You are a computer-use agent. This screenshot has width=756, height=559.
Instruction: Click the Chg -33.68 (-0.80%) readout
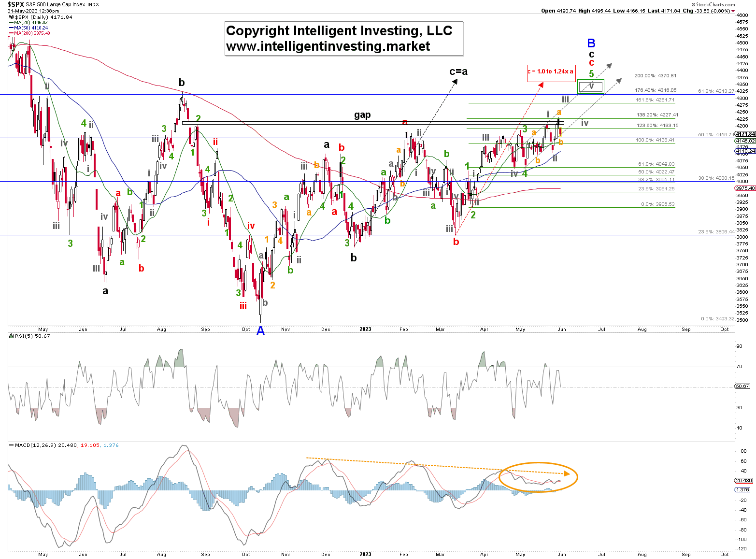(709, 11)
